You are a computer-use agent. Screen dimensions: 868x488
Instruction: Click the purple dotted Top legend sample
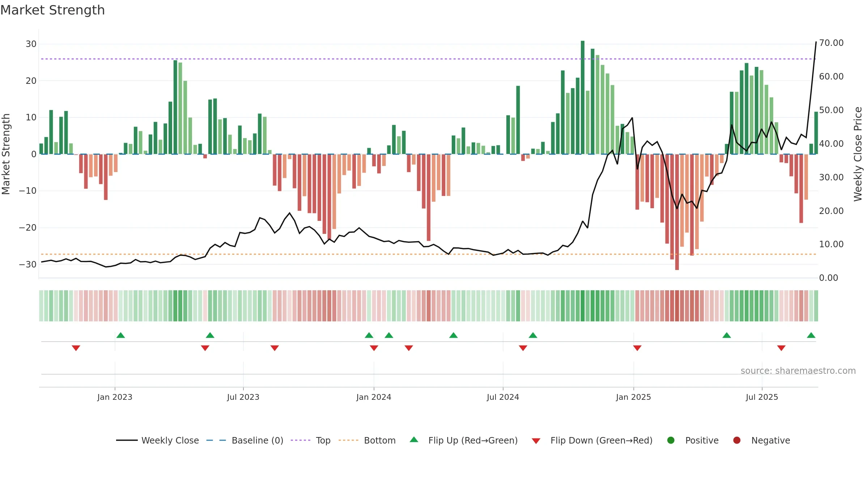[x=301, y=440]
